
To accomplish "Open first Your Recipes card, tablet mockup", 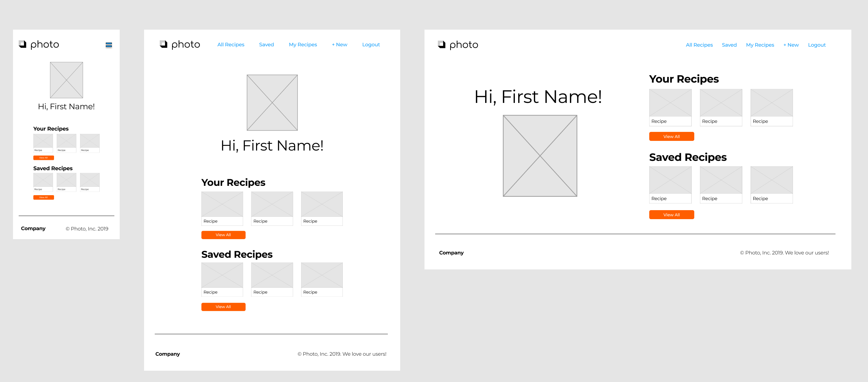I will click(222, 209).
